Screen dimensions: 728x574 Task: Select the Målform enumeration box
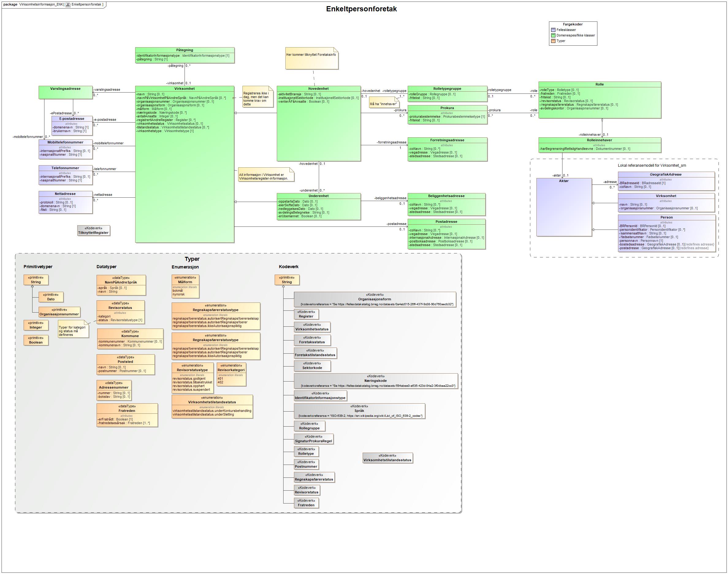tap(185, 286)
